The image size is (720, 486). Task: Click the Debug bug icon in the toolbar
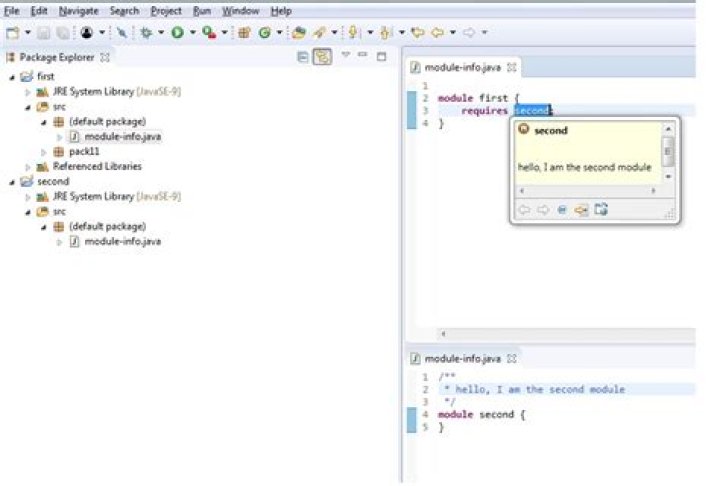point(146,33)
